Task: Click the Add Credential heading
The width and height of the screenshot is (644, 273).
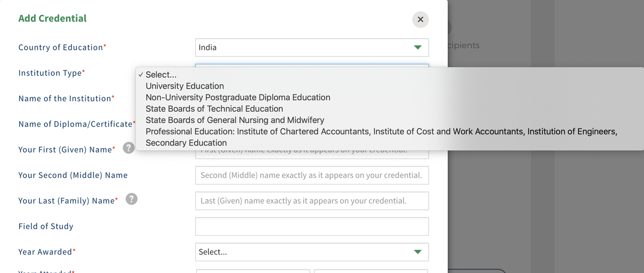Action: pyautogui.click(x=52, y=18)
